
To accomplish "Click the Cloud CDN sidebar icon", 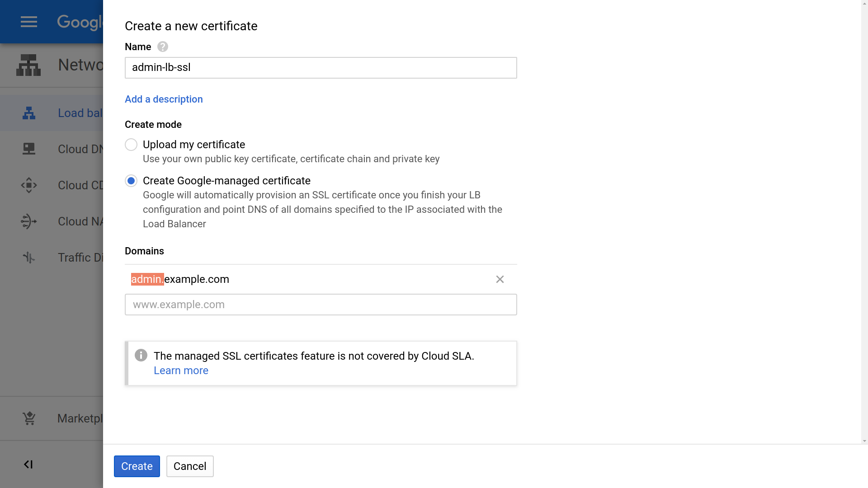I will tap(29, 185).
